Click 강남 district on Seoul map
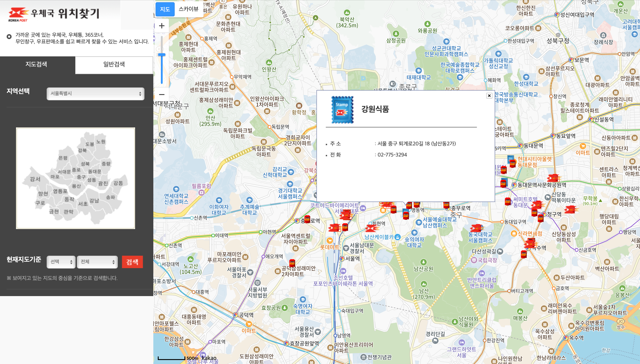 [x=94, y=200]
